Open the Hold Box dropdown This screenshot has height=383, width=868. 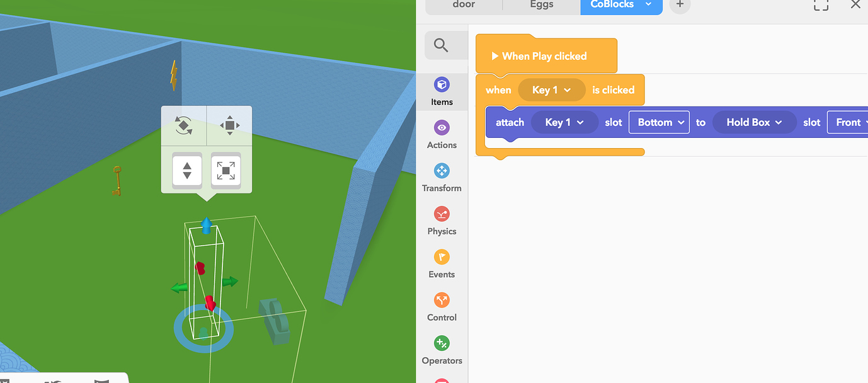tap(754, 122)
